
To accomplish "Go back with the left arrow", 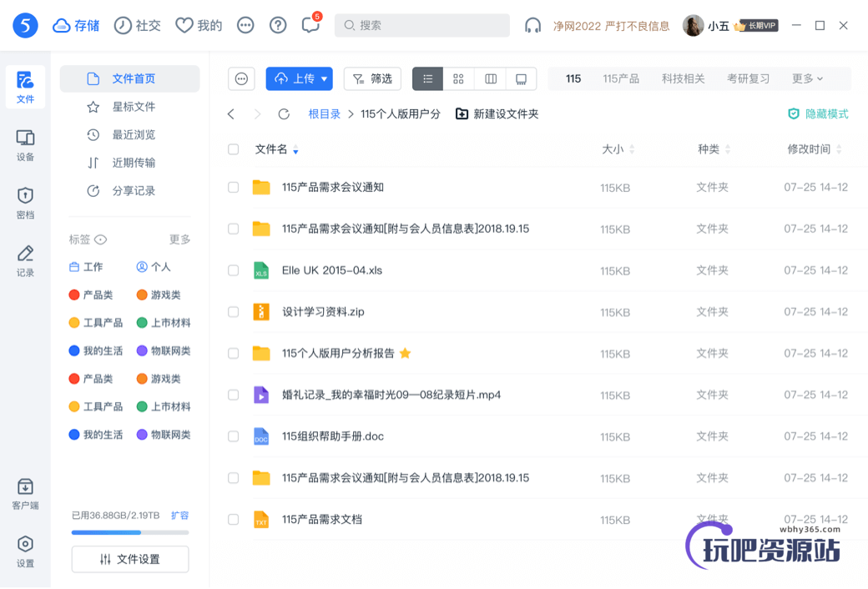I will [231, 114].
